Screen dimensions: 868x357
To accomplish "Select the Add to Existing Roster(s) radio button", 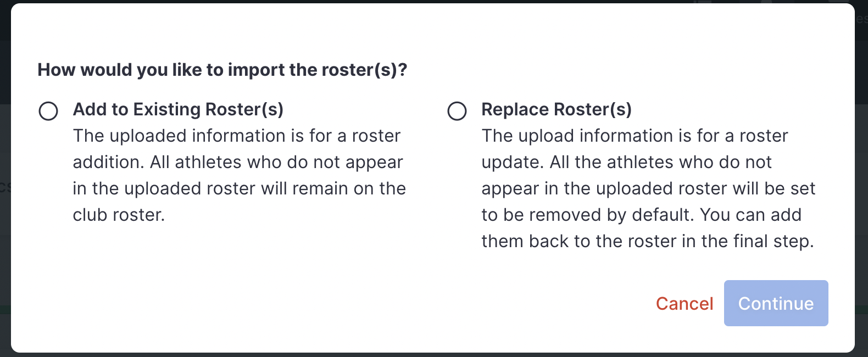I will 48,111.
